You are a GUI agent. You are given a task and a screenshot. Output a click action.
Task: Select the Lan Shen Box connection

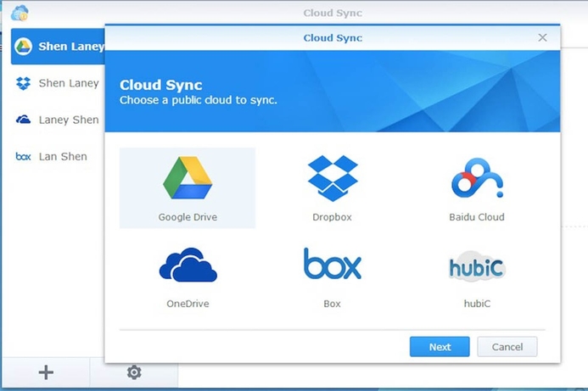pyautogui.click(x=58, y=156)
